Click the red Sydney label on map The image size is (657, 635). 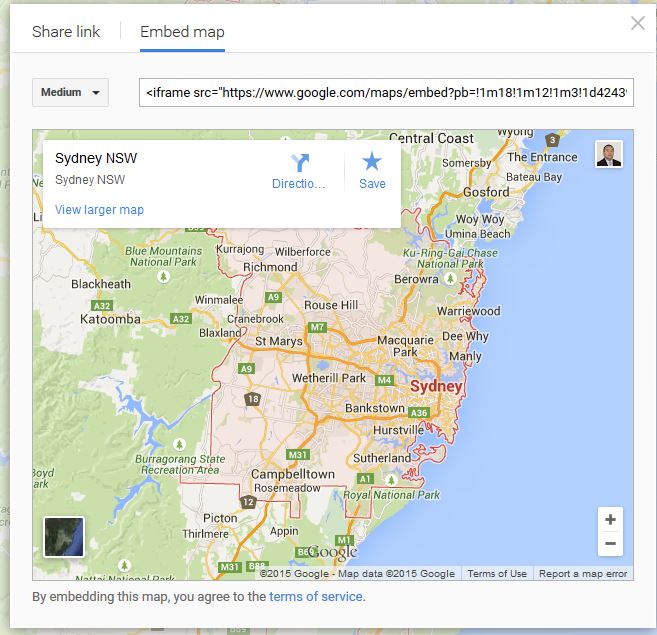437,387
